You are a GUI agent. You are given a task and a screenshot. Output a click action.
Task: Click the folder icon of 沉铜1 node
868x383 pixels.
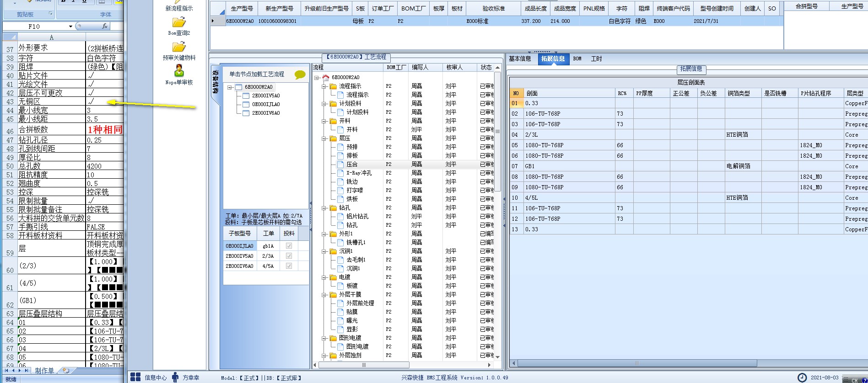[333, 251]
